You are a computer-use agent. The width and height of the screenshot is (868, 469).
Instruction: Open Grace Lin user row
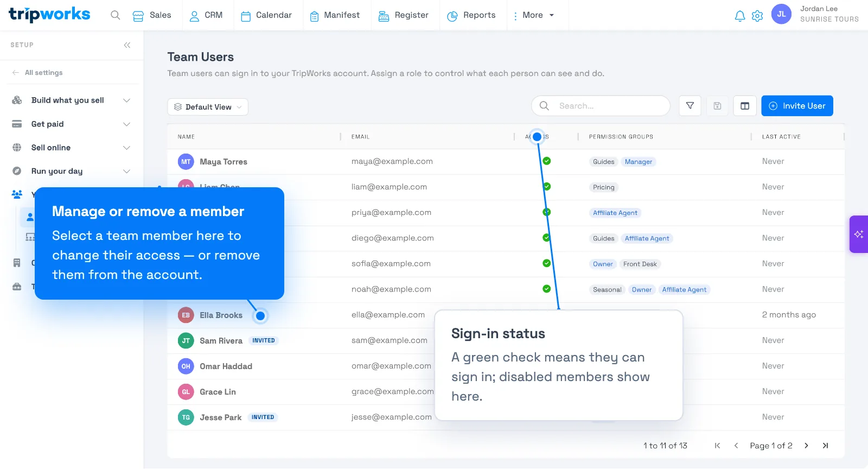click(506, 392)
